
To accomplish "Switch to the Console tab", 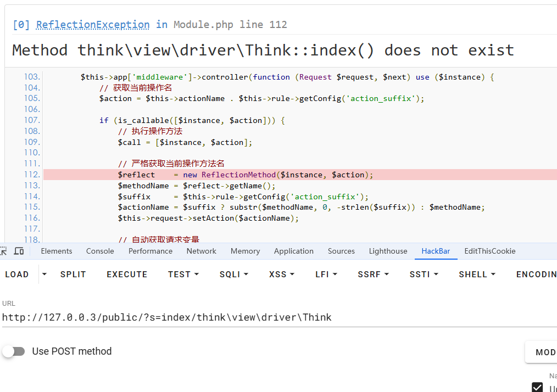I will coord(100,251).
